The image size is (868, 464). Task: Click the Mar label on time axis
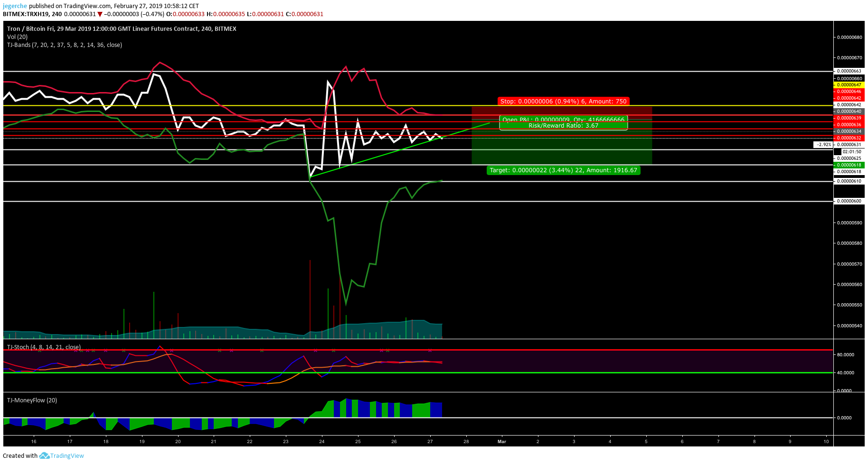coord(502,442)
